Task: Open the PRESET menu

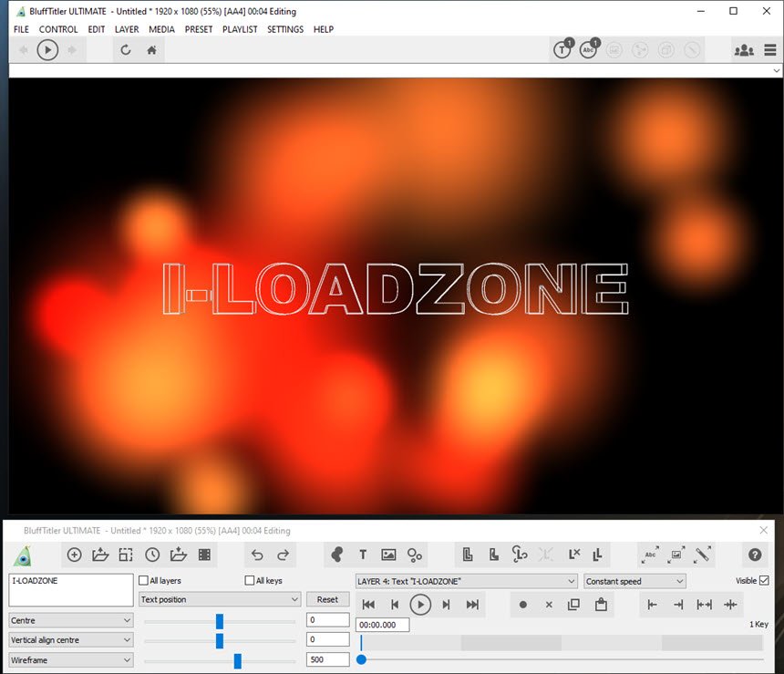Action: [199, 29]
